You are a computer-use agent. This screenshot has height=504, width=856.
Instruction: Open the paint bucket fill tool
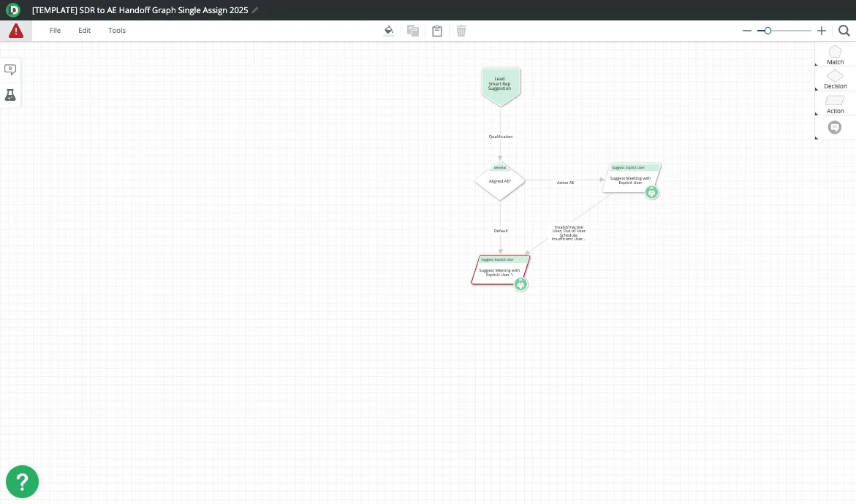389,31
